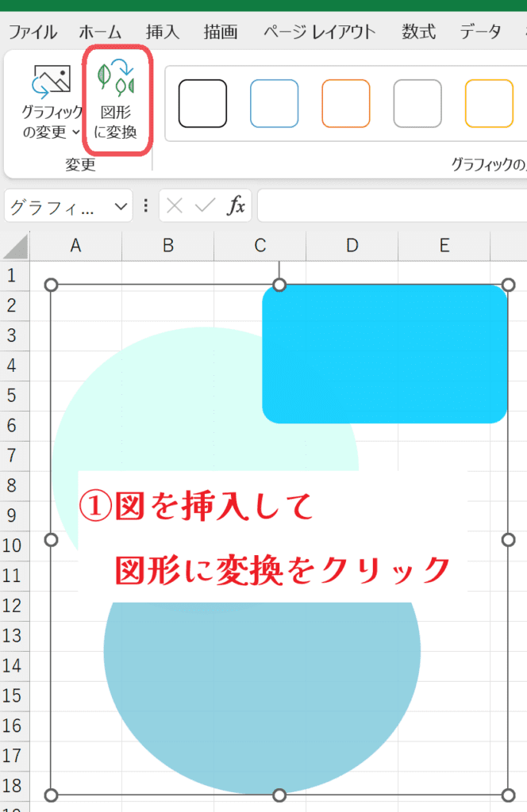The image size is (527, 812).
Task: Select column D header
Action: [x=352, y=246]
